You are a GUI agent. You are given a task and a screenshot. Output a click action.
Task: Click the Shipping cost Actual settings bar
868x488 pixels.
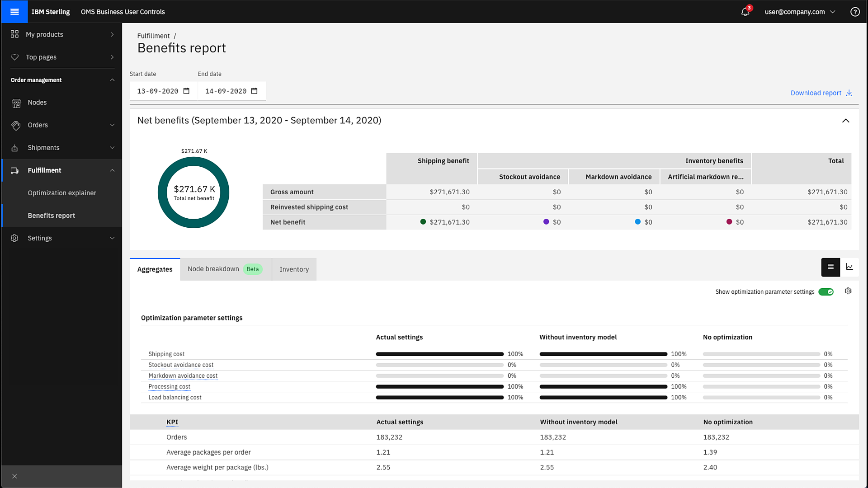tap(439, 354)
